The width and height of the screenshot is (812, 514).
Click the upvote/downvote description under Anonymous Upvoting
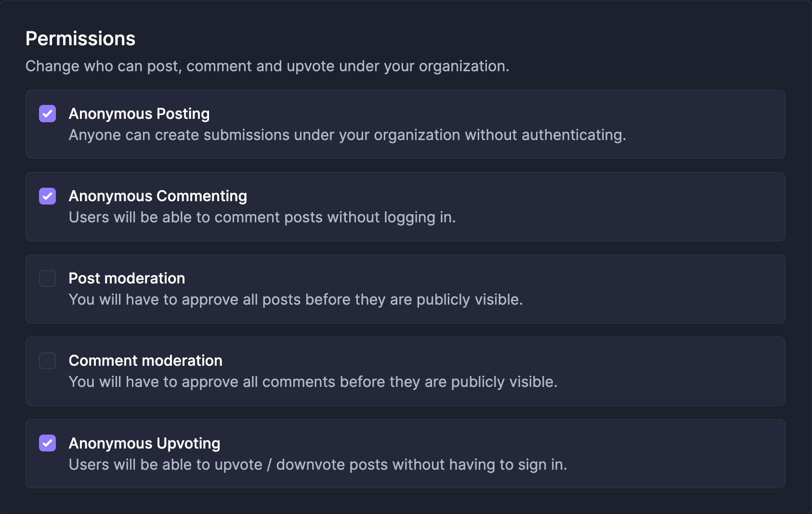[318, 464]
